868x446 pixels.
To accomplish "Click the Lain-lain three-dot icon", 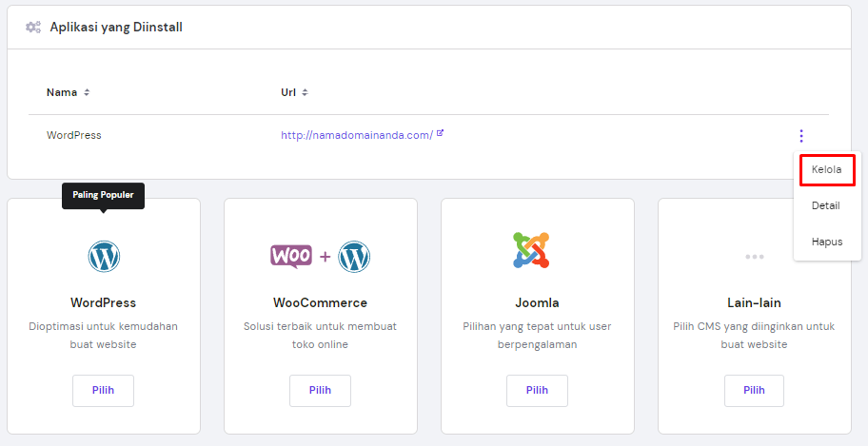I will tap(755, 257).
